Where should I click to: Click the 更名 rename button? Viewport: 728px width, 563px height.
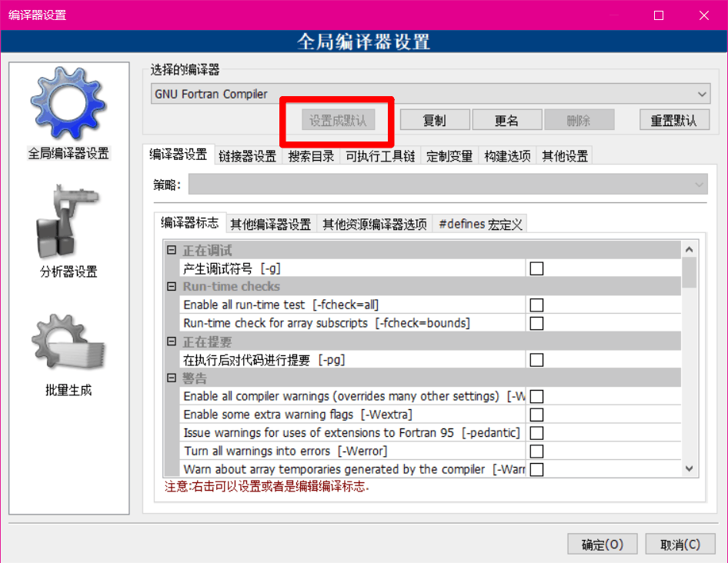point(506,120)
